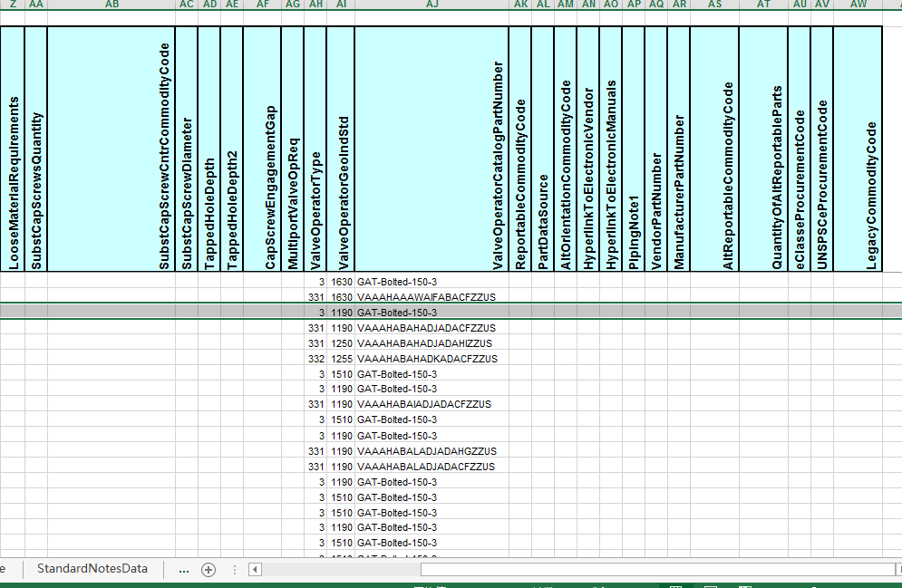902x588 pixels.
Task: Select column AB header
Action: (112, 4)
